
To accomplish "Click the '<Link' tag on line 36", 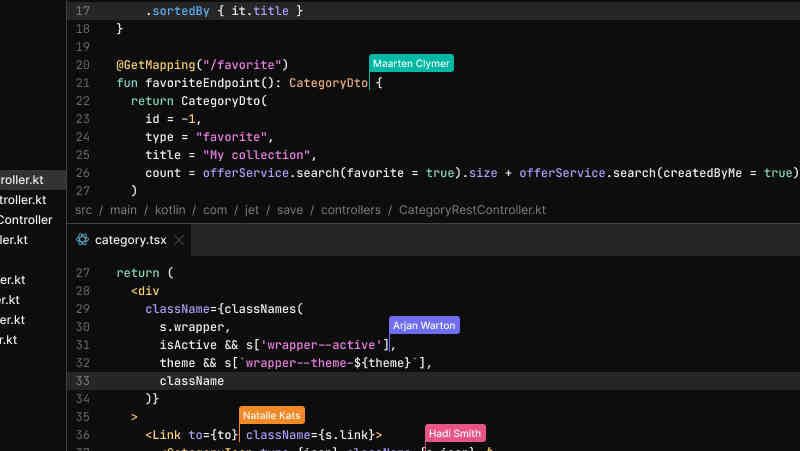I will 163,435.
